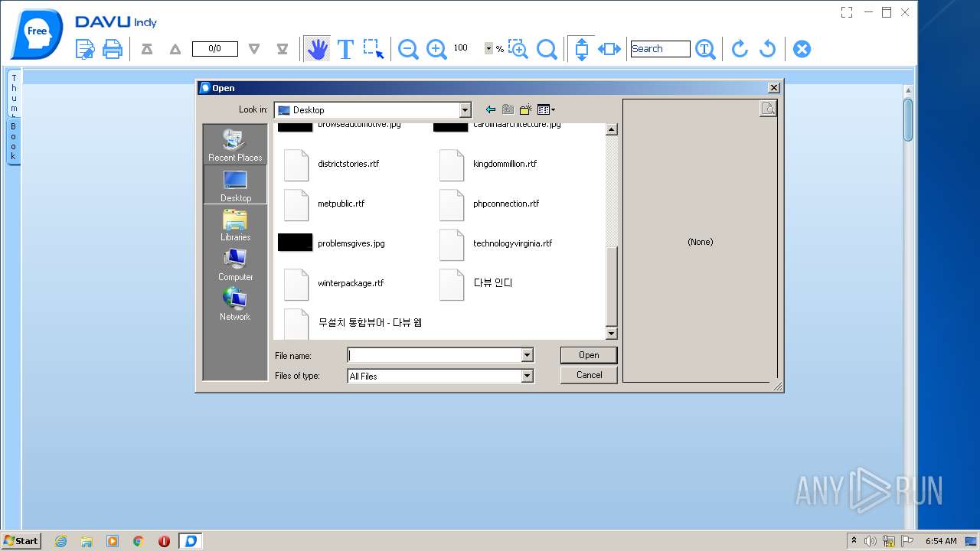Screen dimensions: 980x551
Task: Click the Cancel button
Action: click(x=588, y=375)
